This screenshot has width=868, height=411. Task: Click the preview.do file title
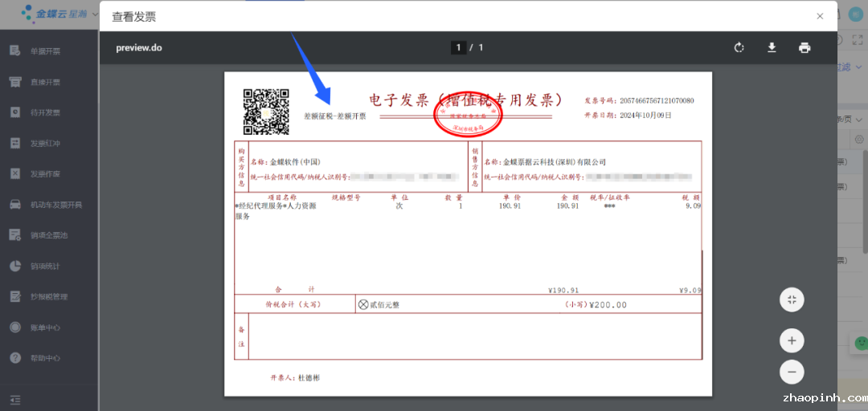click(x=139, y=47)
